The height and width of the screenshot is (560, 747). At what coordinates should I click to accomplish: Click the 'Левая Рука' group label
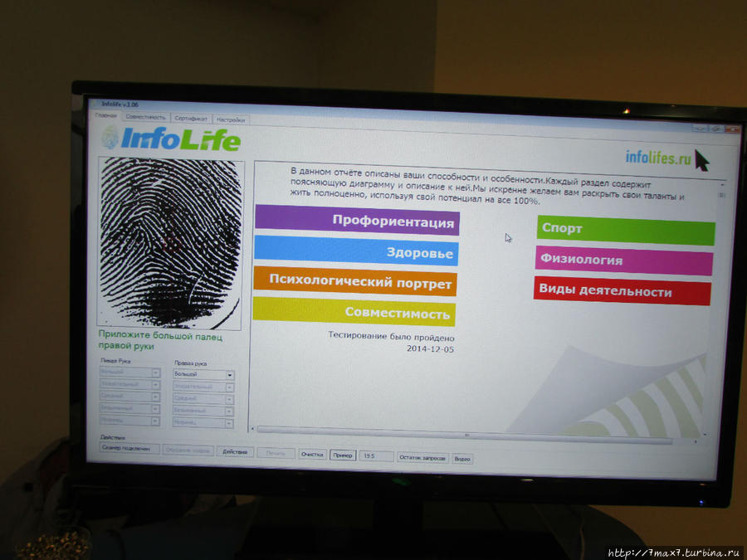click(x=115, y=361)
